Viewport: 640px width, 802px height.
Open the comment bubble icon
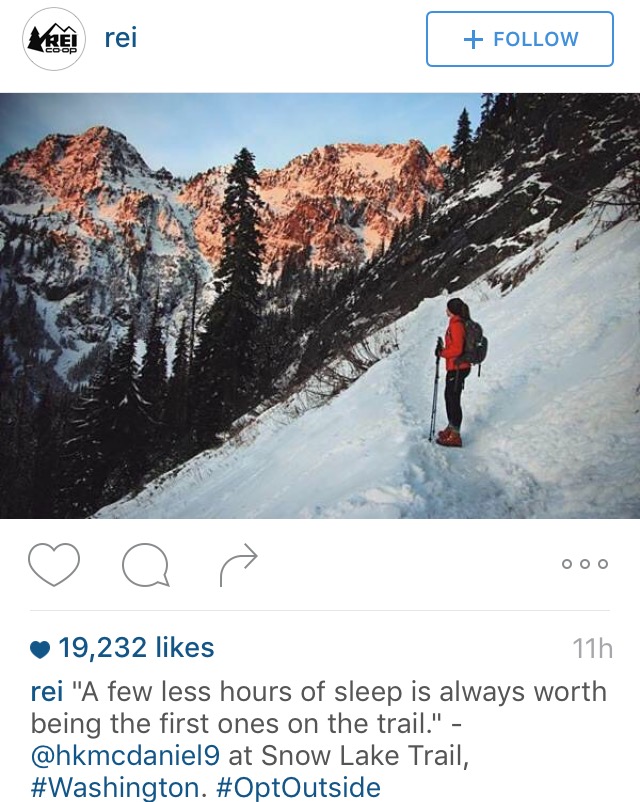click(146, 565)
